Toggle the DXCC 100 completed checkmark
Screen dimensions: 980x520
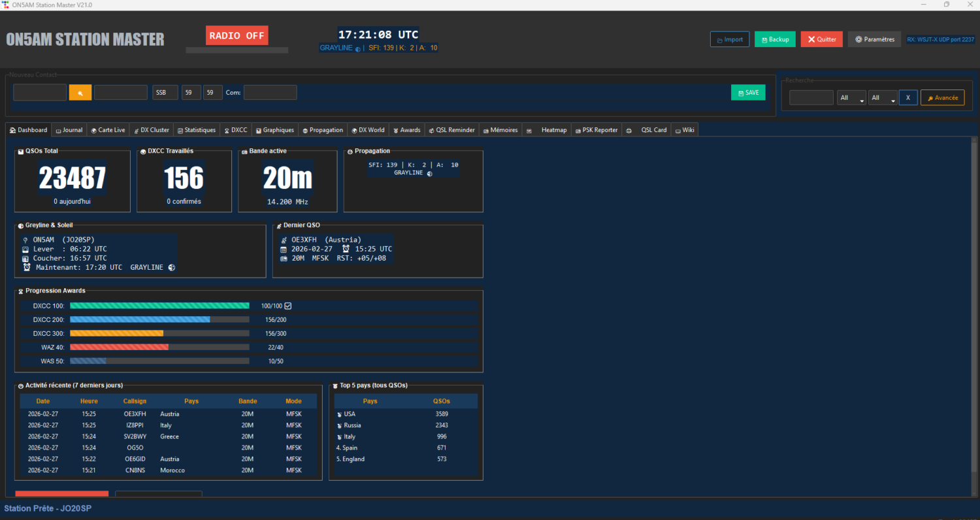(x=288, y=306)
